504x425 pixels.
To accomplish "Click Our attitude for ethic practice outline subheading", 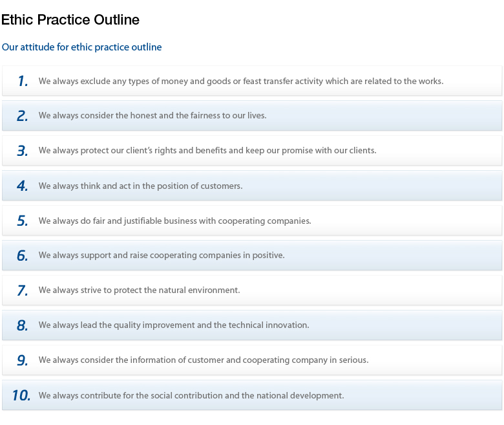I will 81,47.
